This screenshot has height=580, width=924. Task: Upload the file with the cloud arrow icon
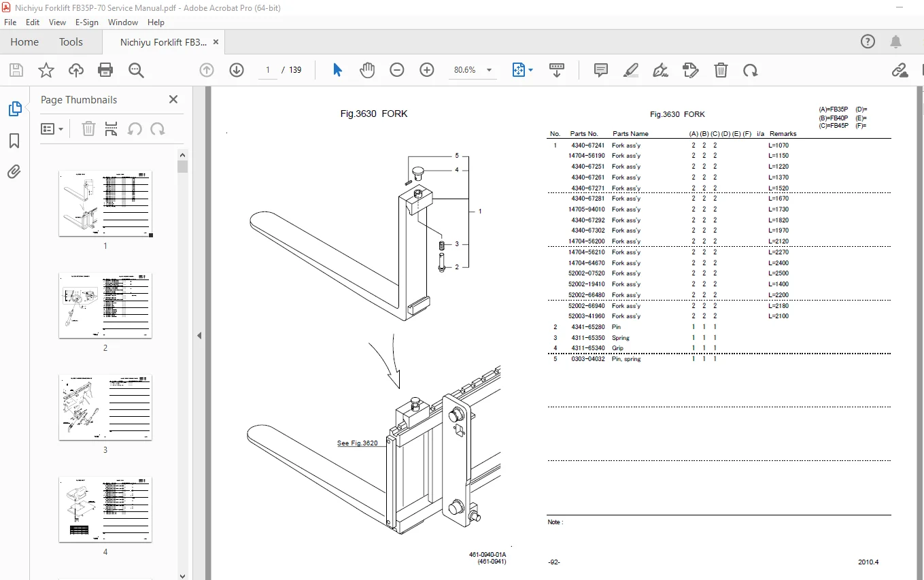(x=76, y=70)
